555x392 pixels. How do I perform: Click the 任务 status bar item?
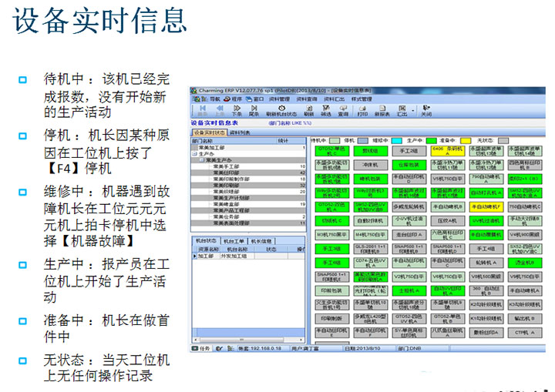point(201,348)
